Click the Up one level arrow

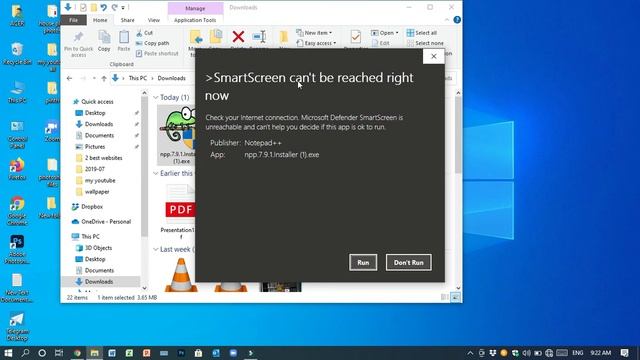(104, 78)
